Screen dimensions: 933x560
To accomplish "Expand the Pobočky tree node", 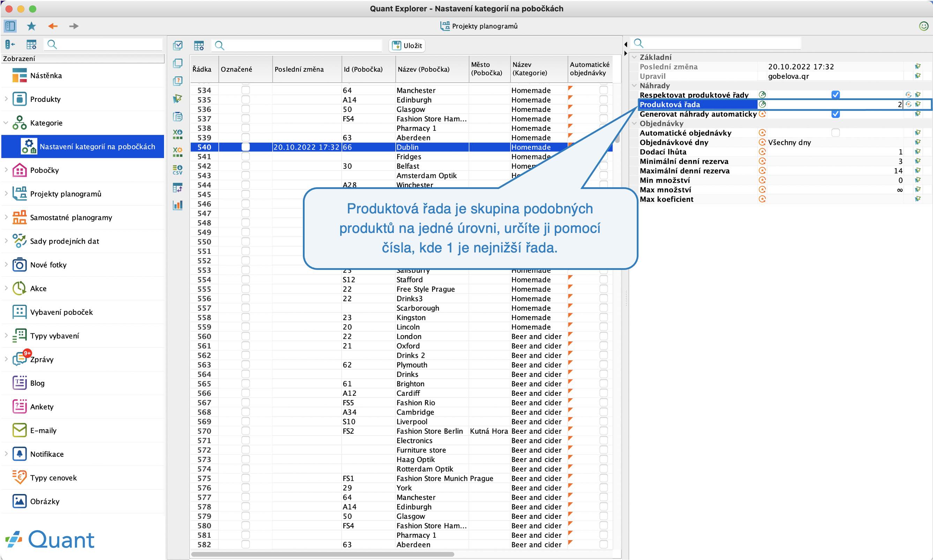I will click(x=6, y=170).
